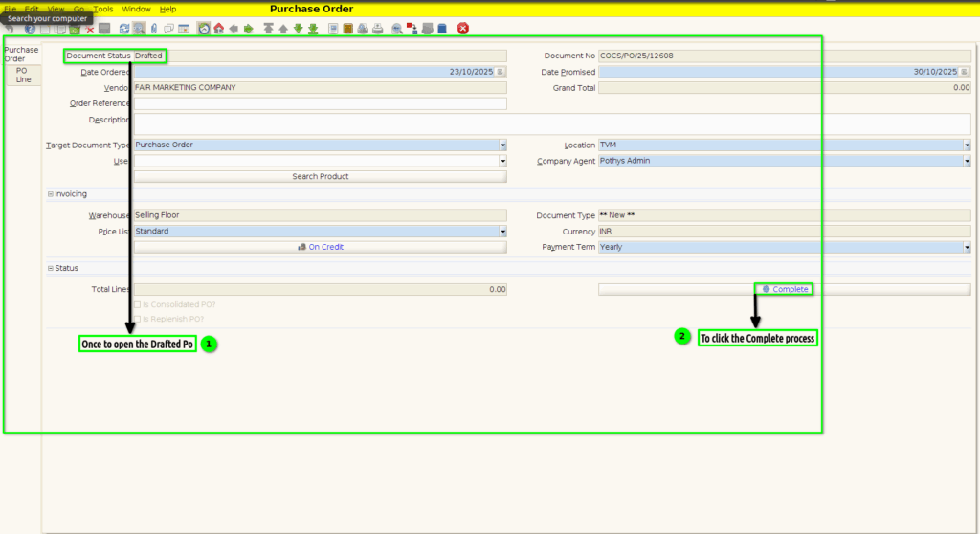Screen dimensions: 980x534
Task: Open the Date Ordered calendar picker
Action: 500,72
